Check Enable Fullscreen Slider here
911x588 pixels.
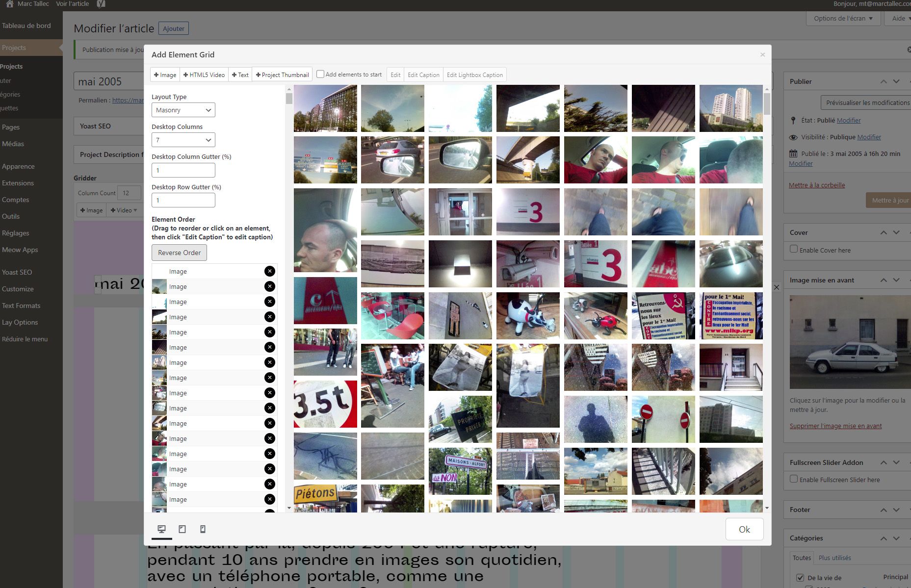tap(793, 480)
